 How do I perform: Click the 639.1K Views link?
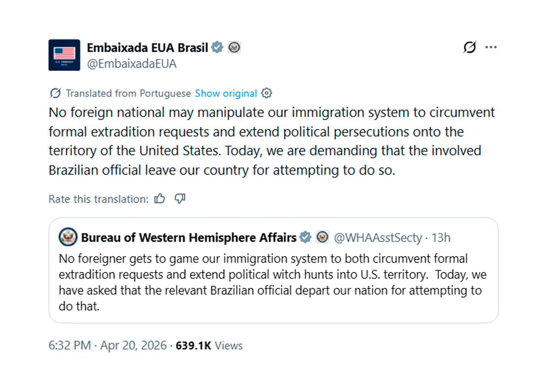[209, 346]
